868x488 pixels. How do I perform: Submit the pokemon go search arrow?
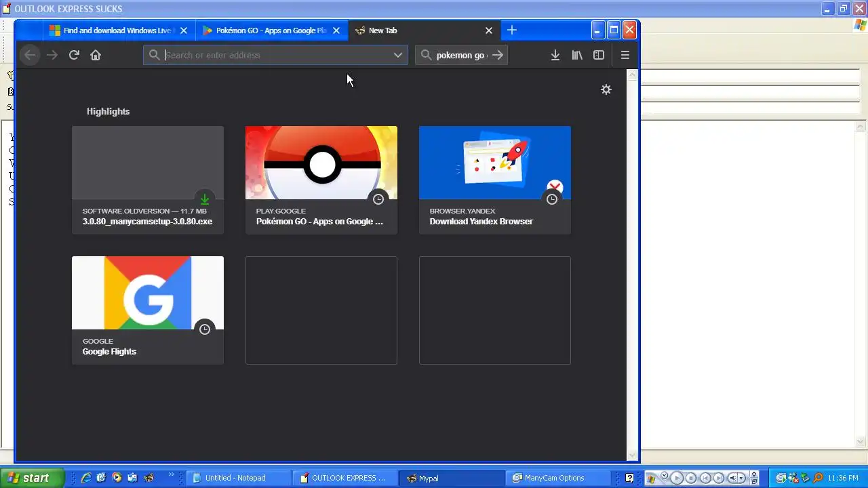[498, 55]
